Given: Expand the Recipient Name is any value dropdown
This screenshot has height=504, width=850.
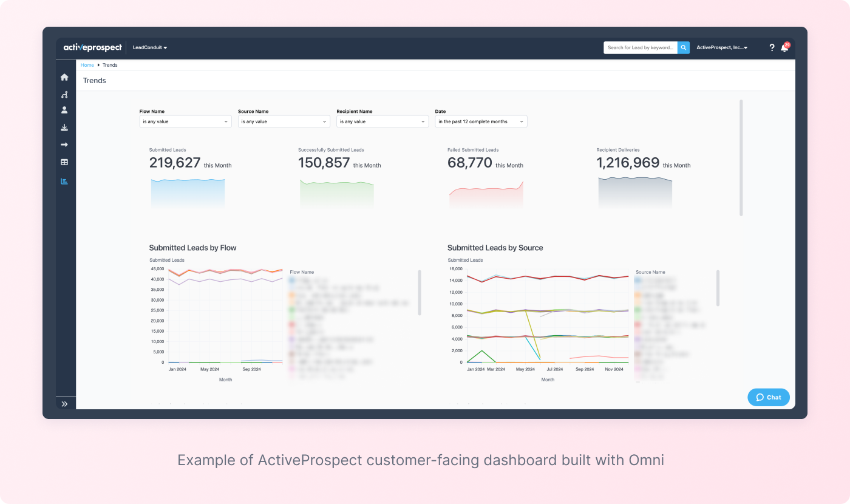Looking at the screenshot, I should point(382,121).
